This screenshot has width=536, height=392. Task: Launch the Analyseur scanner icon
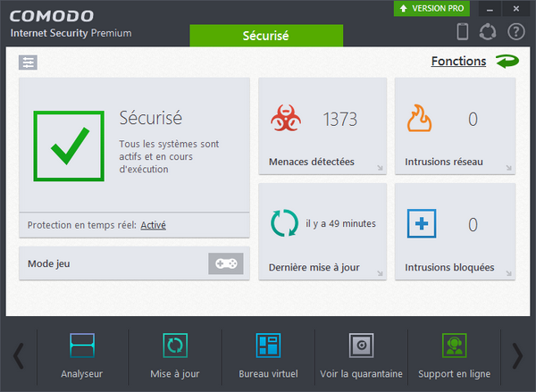(82, 346)
